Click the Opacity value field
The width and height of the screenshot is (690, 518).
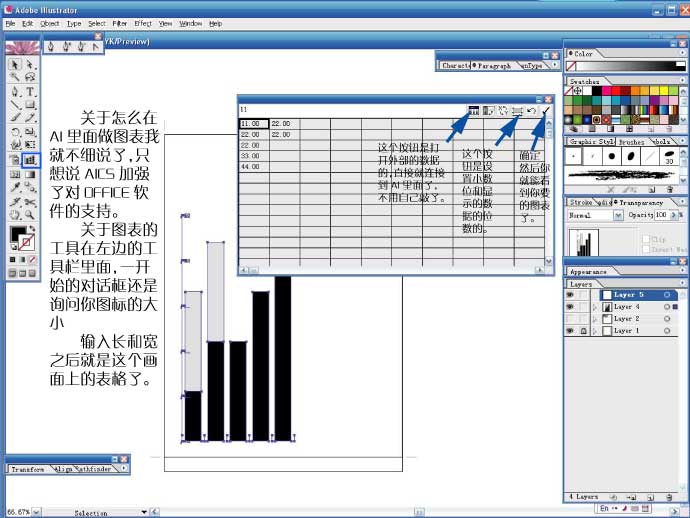click(x=661, y=215)
